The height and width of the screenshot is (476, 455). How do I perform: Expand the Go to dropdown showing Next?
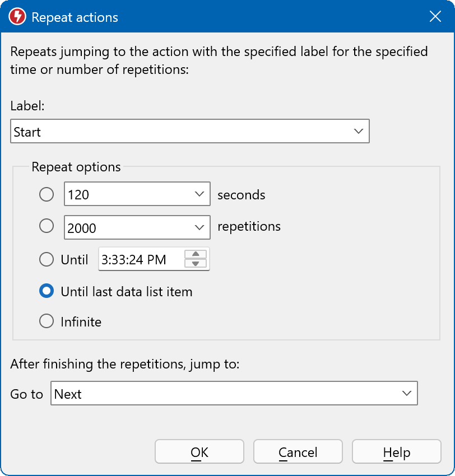(407, 394)
